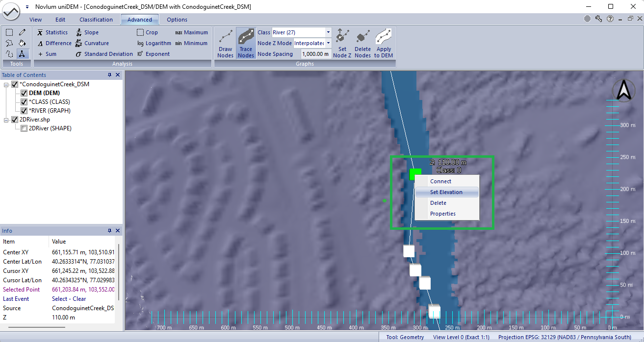
Task: Select the freehand lasso tool
Action: click(9, 54)
